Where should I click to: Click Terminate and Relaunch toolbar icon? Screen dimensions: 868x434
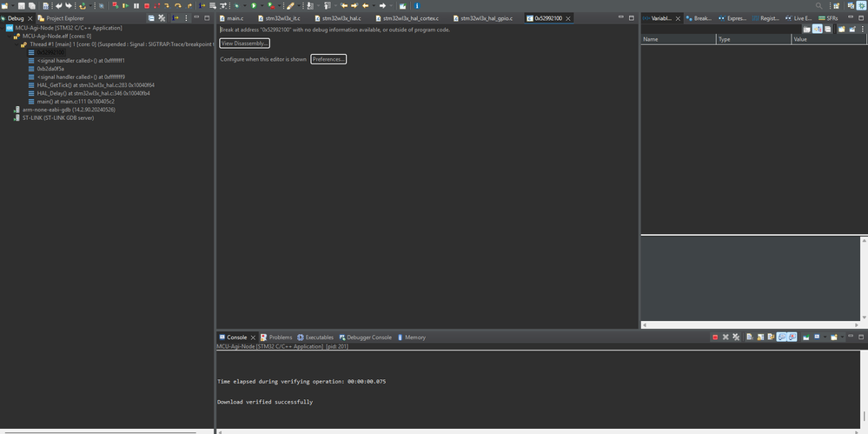click(x=116, y=5)
